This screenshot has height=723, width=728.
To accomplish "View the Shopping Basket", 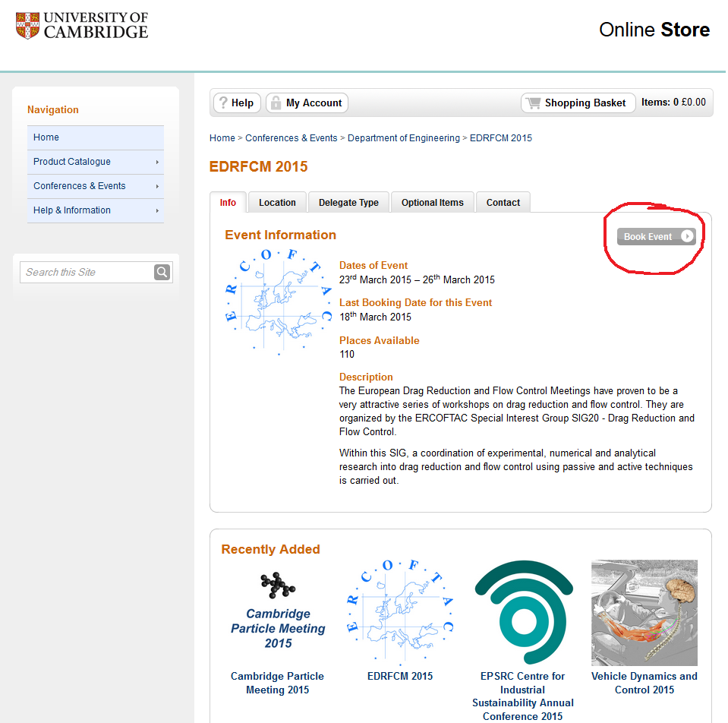I will pyautogui.click(x=578, y=103).
